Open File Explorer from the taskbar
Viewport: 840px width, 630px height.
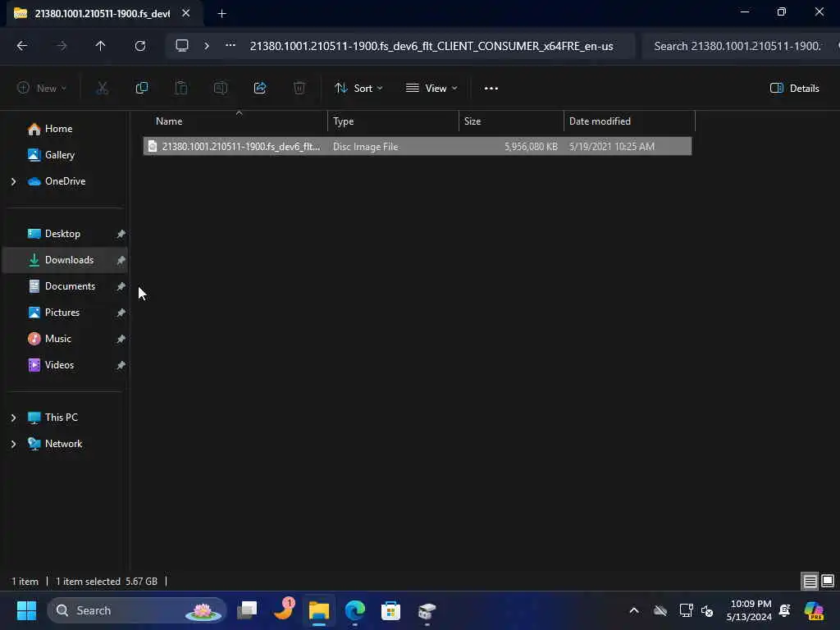[319, 610]
